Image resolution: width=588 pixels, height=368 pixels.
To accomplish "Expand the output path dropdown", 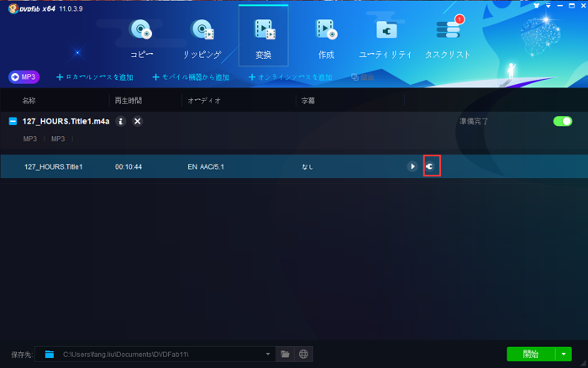I will click(x=268, y=354).
